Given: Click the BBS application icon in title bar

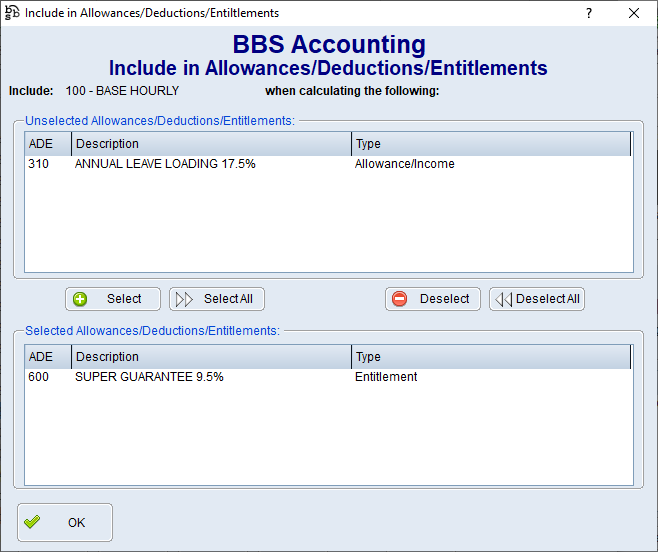Looking at the screenshot, I should point(13,13).
